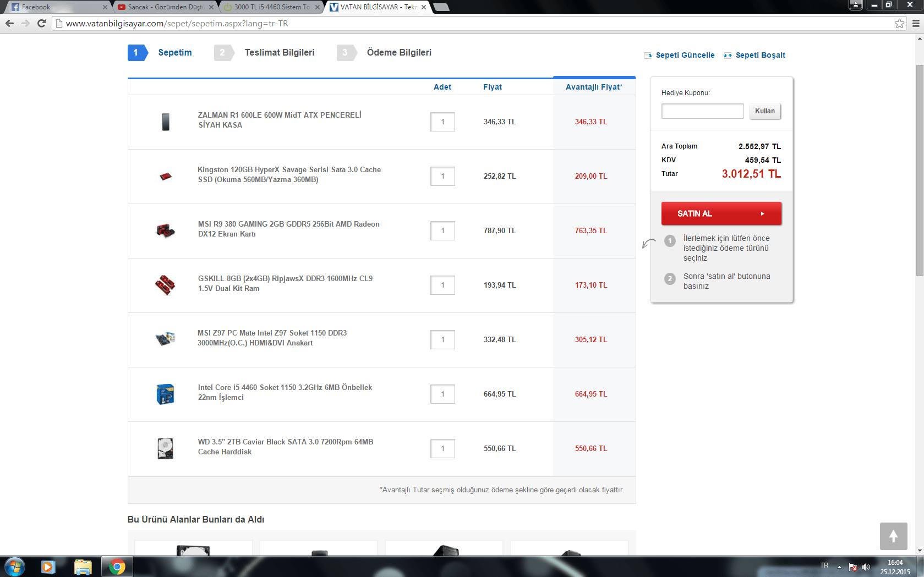This screenshot has height=577, width=924.
Task: Open Intel Core i5 4460 product link
Action: [x=285, y=392]
